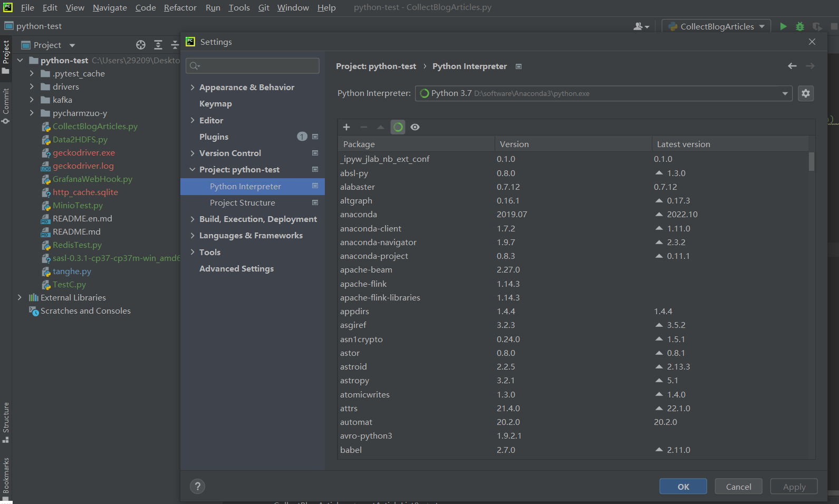This screenshot has height=504, width=839.
Task: Collapse Project: python-test settings node
Action: (x=192, y=170)
